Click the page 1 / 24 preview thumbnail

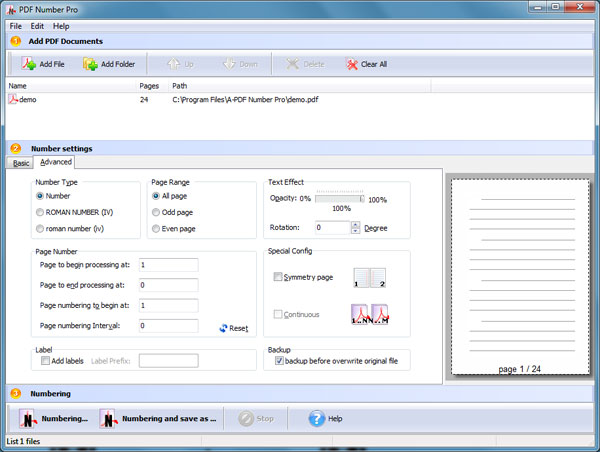coord(520,277)
